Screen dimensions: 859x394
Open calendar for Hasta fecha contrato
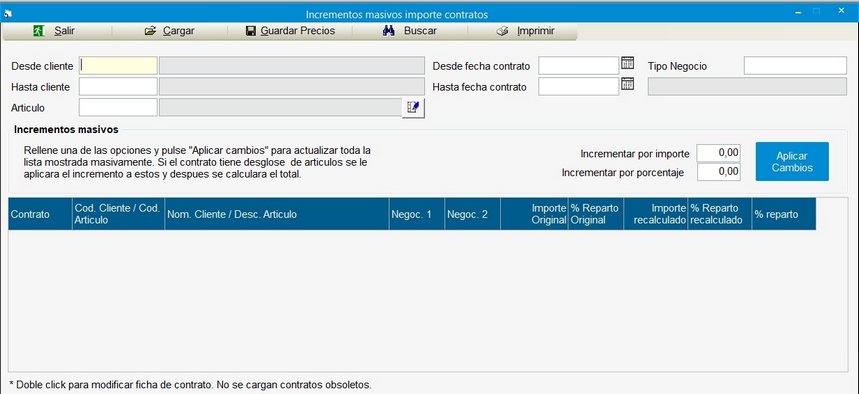pyautogui.click(x=627, y=84)
